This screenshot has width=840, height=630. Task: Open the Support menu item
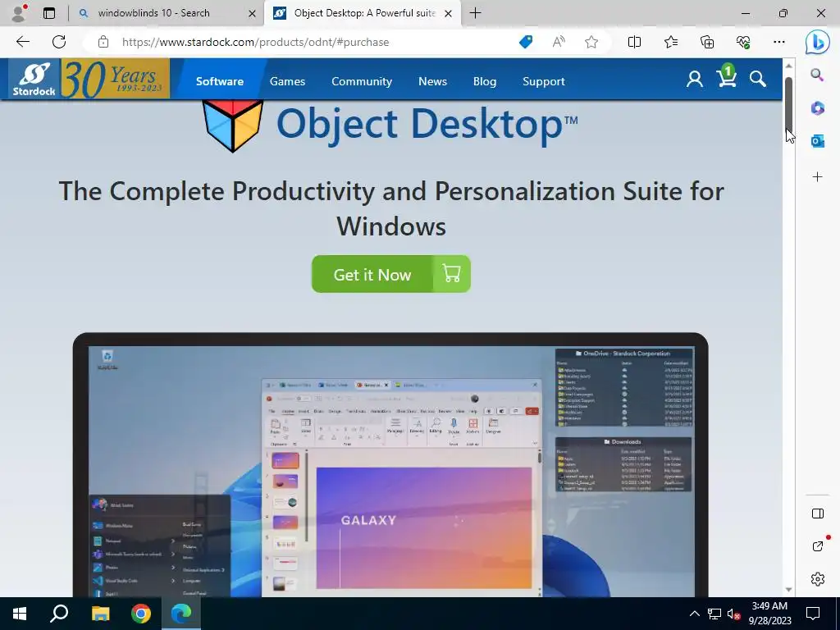pos(543,81)
